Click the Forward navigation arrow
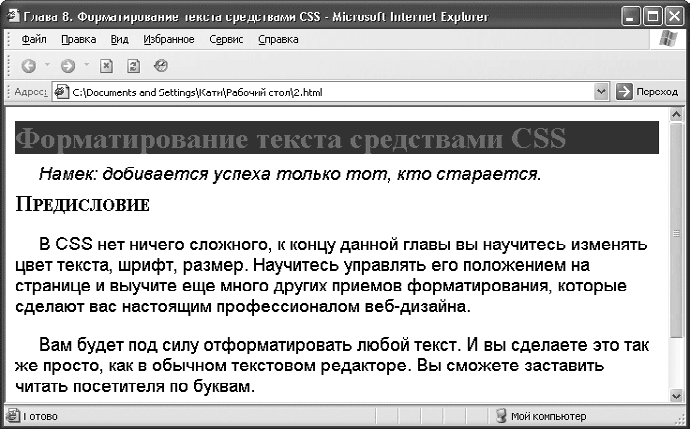 [x=68, y=66]
